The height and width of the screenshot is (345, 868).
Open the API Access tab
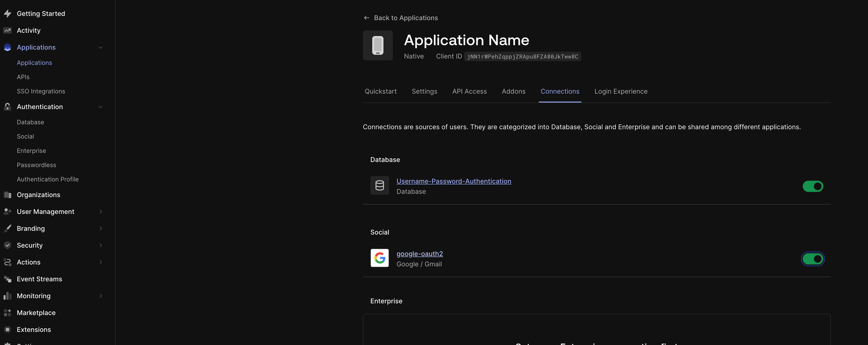click(x=469, y=91)
